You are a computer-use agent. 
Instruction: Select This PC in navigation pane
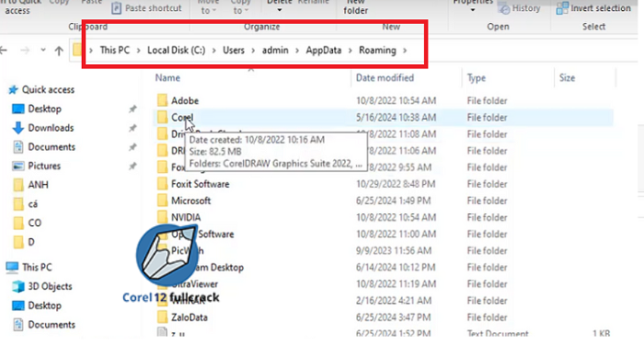37,268
